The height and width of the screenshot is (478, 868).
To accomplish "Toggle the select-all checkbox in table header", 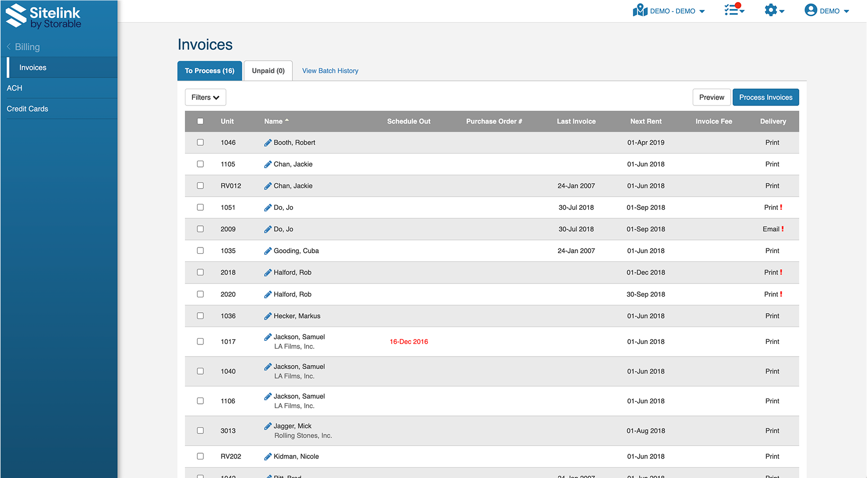I will [200, 121].
